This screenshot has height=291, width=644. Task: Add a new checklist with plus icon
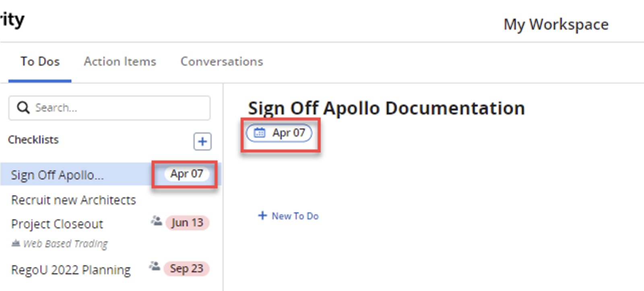tap(202, 141)
